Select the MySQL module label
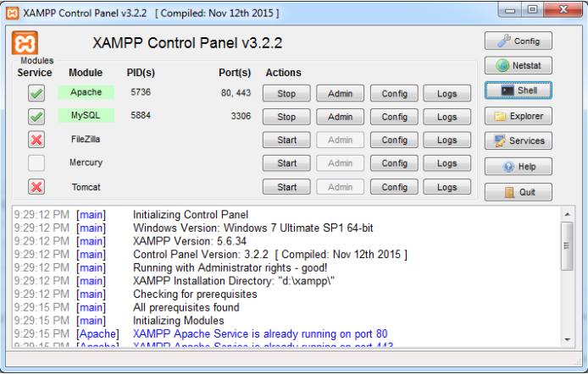 (86, 115)
